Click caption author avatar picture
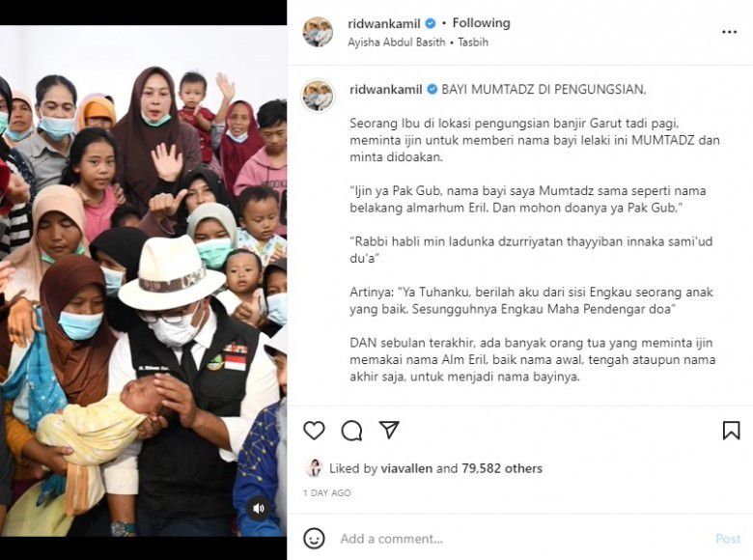This screenshot has height=560, width=753. pos(318,95)
